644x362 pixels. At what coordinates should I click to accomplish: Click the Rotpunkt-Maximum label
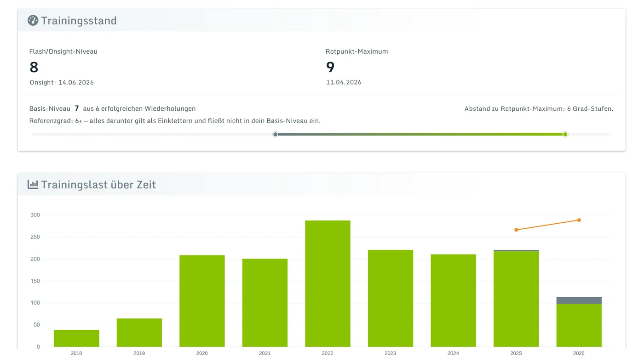356,51
